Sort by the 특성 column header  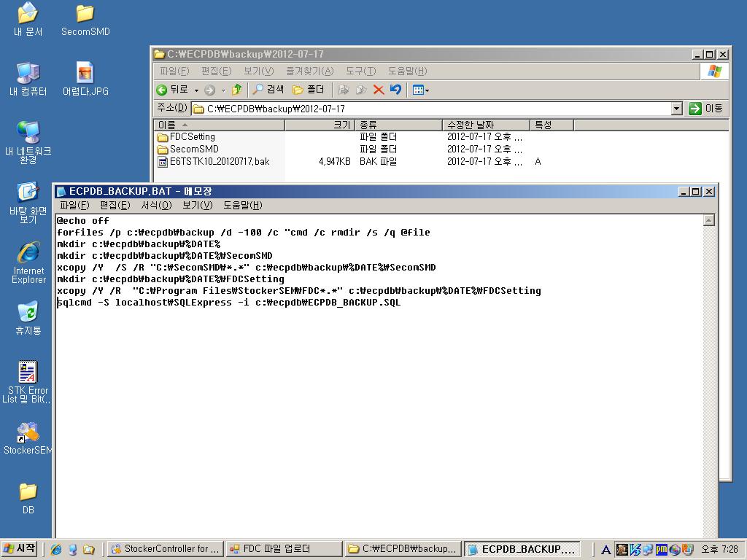point(551,125)
